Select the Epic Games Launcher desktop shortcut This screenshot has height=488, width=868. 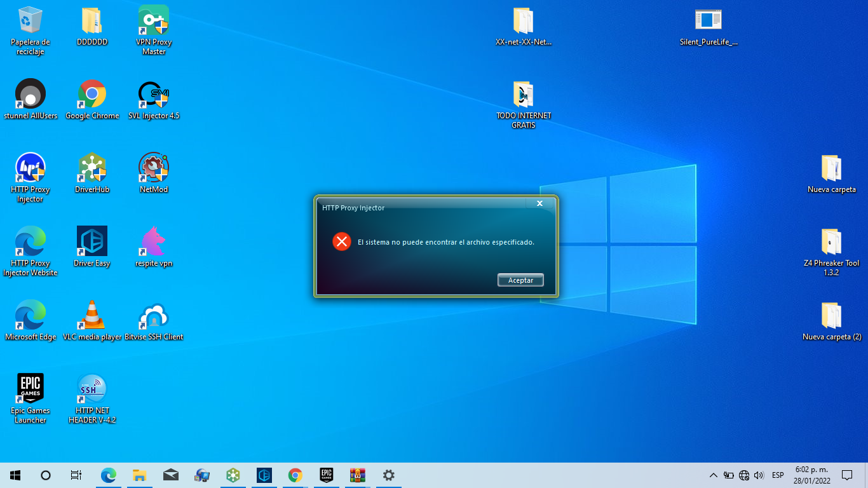tap(31, 399)
